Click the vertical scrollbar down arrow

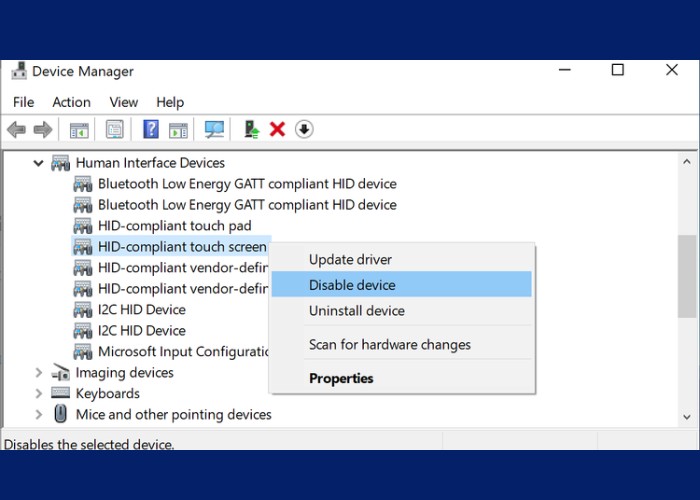pos(688,416)
